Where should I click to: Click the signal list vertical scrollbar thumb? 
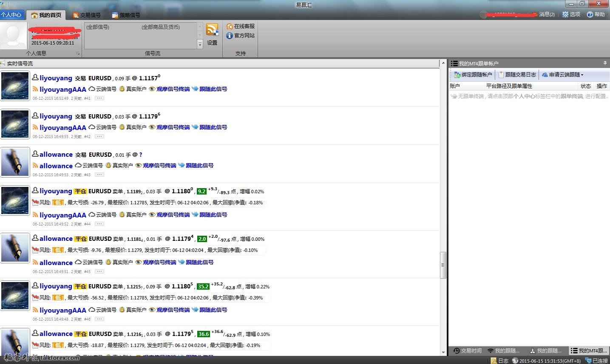[x=443, y=265]
